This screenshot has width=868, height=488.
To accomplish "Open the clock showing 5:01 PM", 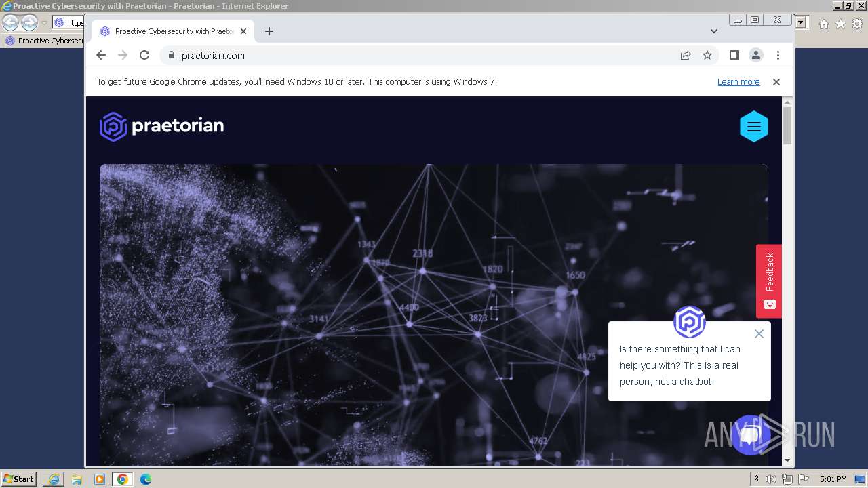I will (833, 479).
